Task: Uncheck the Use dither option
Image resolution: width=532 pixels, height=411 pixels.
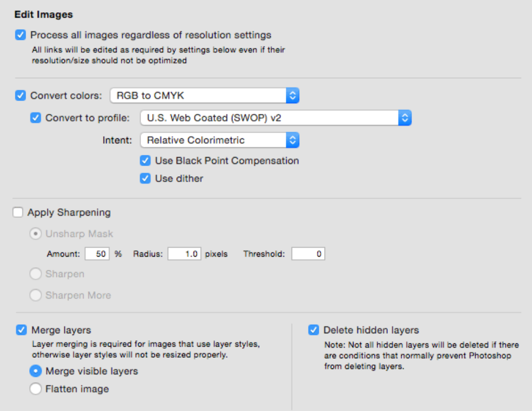Action: click(x=145, y=179)
